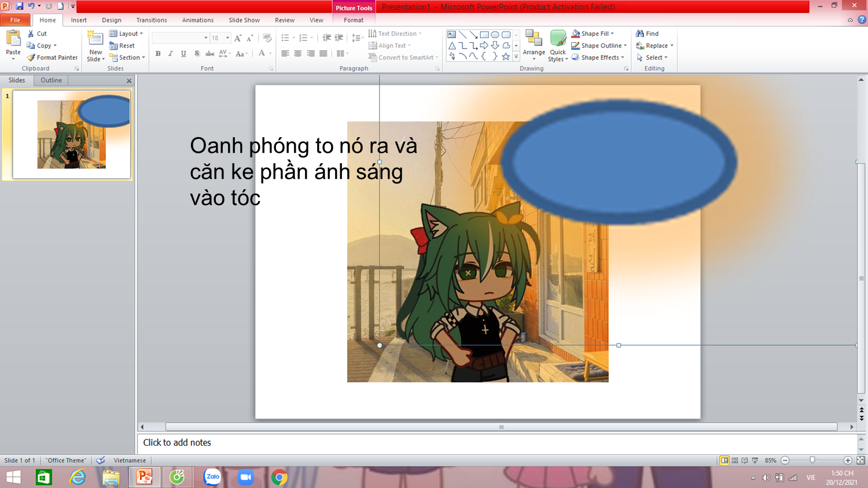Open Zoom from the taskbar

(x=246, y=478)
